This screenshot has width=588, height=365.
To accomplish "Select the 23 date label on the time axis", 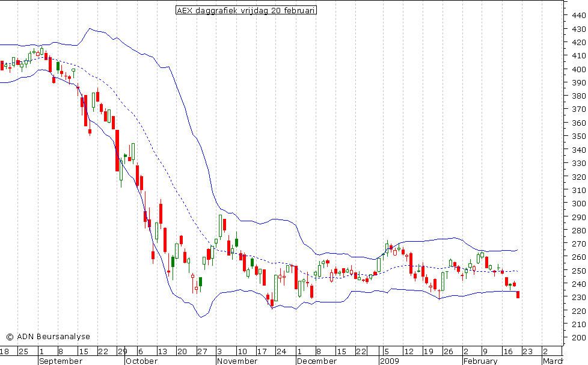I will point(527,352).
